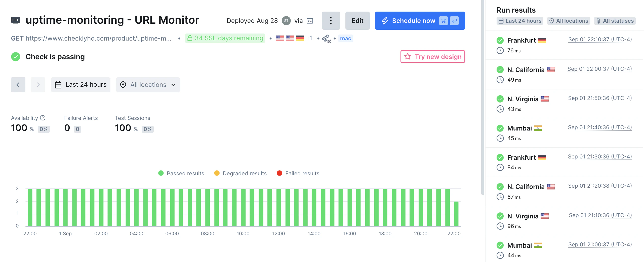This screenshot has width=644, height=262.
Task: Toggle the Failed results legend entry
Action: [298, 173]
